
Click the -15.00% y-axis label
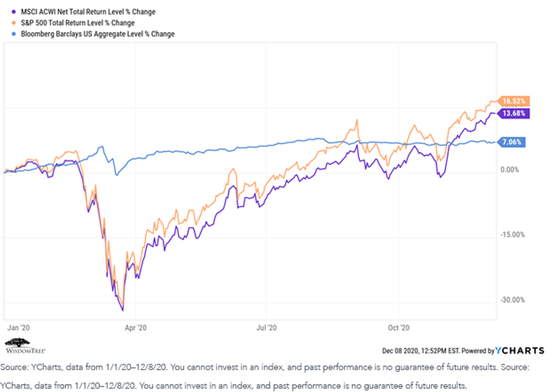pyautogui.click(x=513, y=235)
